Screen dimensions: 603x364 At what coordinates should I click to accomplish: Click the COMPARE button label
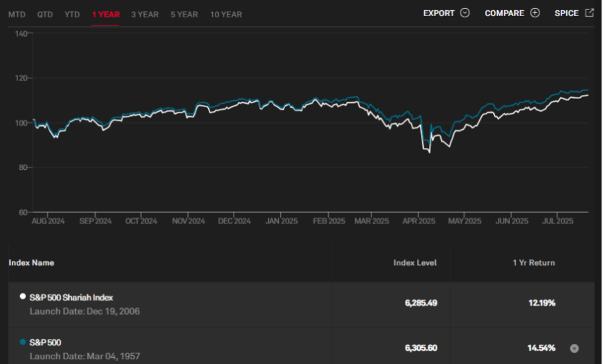[x=504, y=13]
